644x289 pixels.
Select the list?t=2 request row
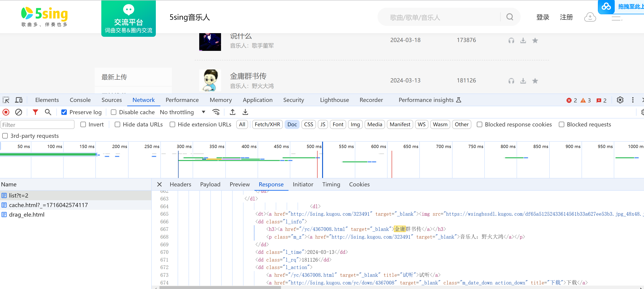point(75,195)
